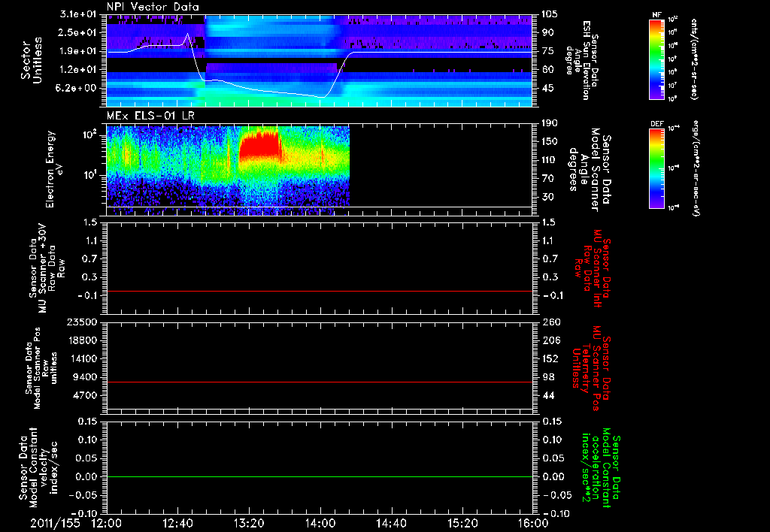
Task: Click the 18800 scanner position tick
Action: pos(82,340)
